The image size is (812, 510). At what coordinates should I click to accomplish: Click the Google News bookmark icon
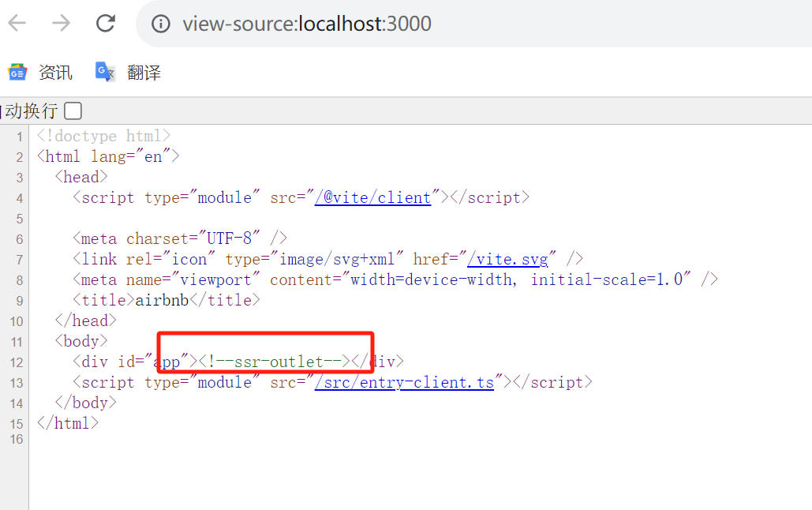tap(17, 73)
